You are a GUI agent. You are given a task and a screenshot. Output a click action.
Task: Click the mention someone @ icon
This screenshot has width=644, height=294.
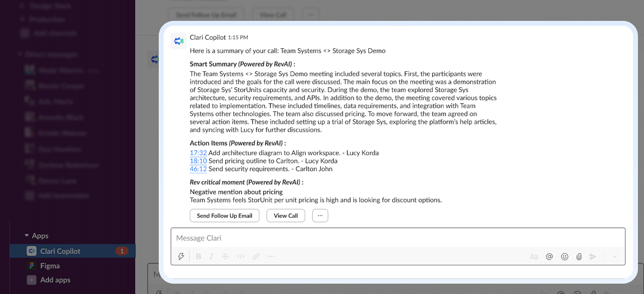point(549,256)
